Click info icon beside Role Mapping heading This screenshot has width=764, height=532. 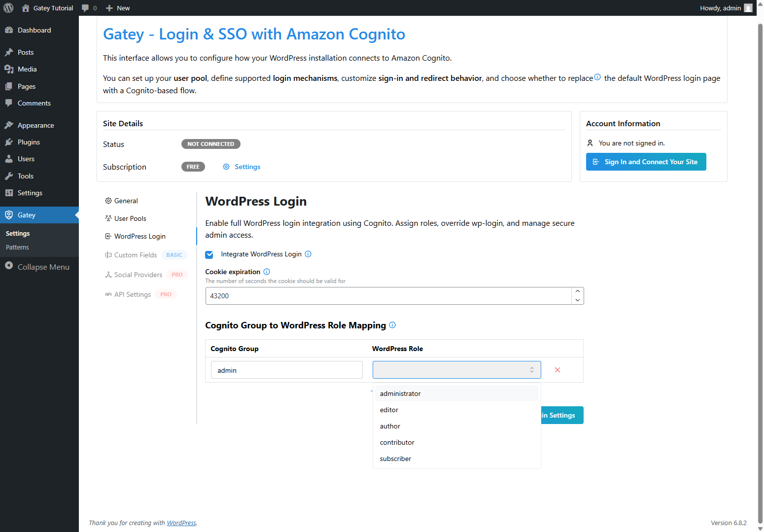(392, 325)
